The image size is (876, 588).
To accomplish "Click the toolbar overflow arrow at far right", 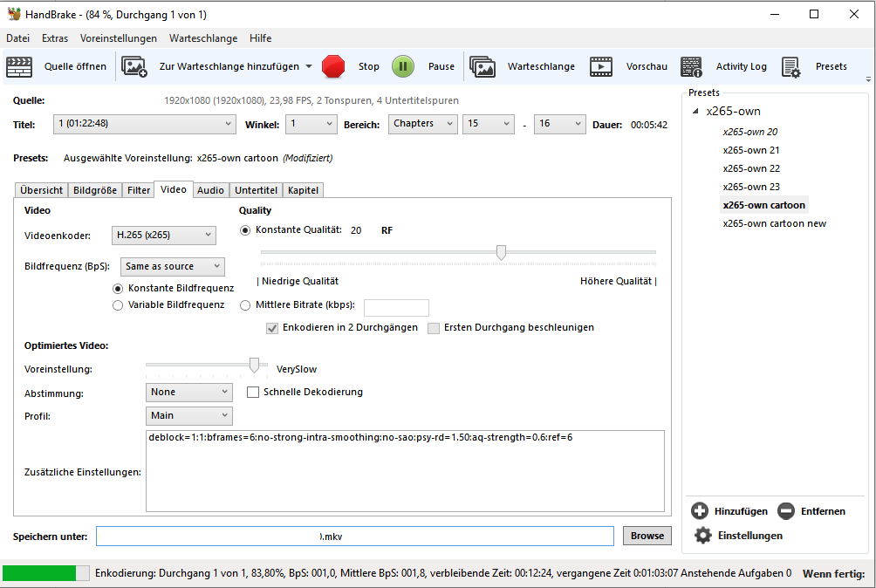I will click(x=868, y=79).
